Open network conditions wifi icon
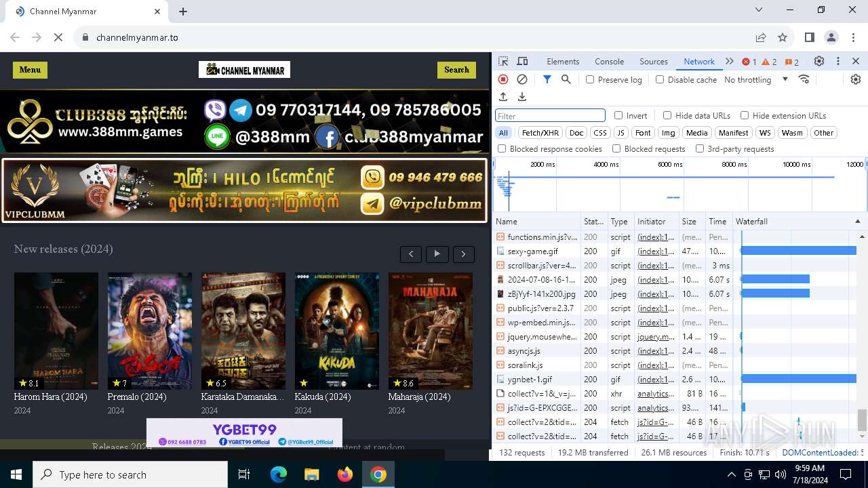This screenshot has height=488, width=868. pyautogui.click(x=804, y=79)
